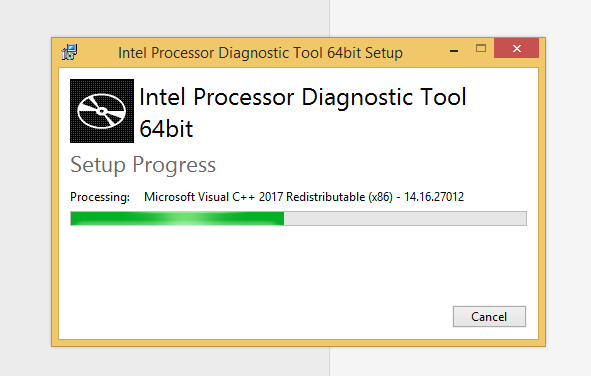Image resolution: width=591 pixels, height=377 pixels.
Task: Click the gray background left of the dialog
Action: [26, 188]
